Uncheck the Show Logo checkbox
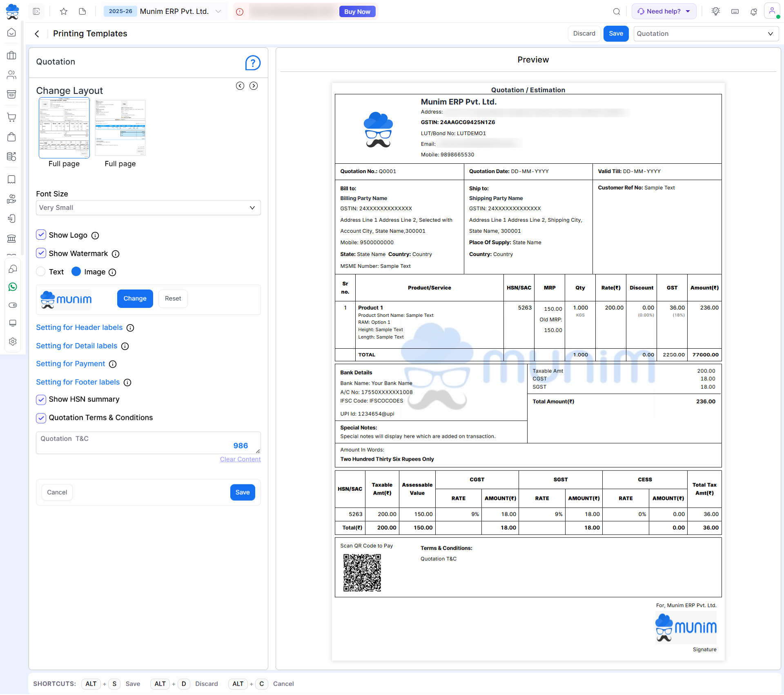 click(x=41, y=235)
